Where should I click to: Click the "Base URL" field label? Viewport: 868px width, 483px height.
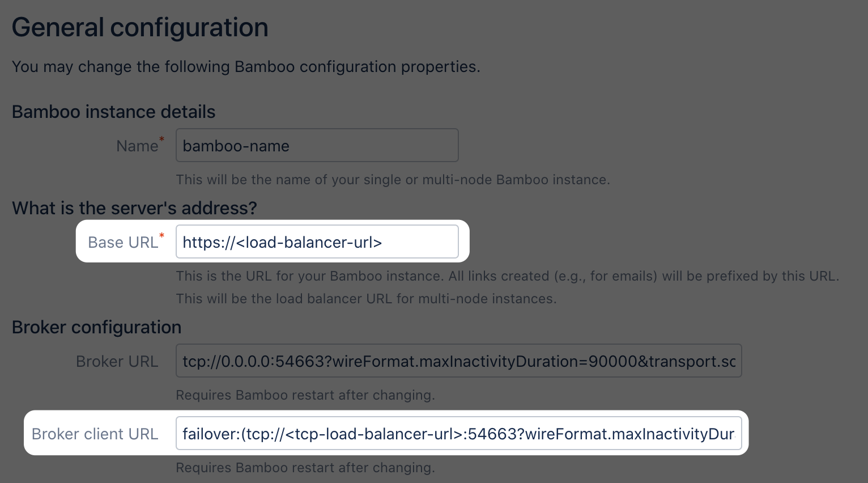122,243
